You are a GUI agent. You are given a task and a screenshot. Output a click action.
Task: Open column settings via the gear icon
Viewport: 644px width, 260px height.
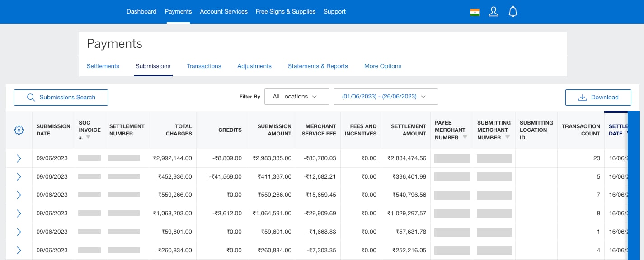19,130
